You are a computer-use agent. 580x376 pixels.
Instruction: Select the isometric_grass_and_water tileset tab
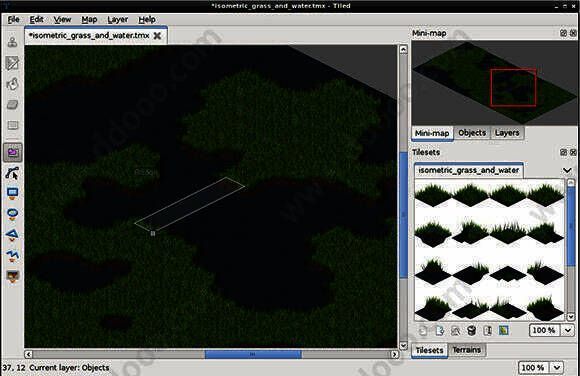click(469, 170)
